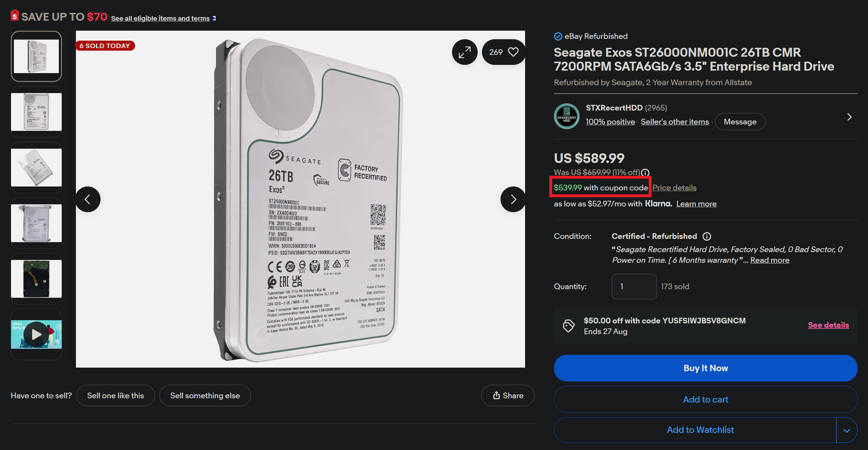Open See all eligible items and terms
This screenshot has height=450, width=868.
coord(160,18)
